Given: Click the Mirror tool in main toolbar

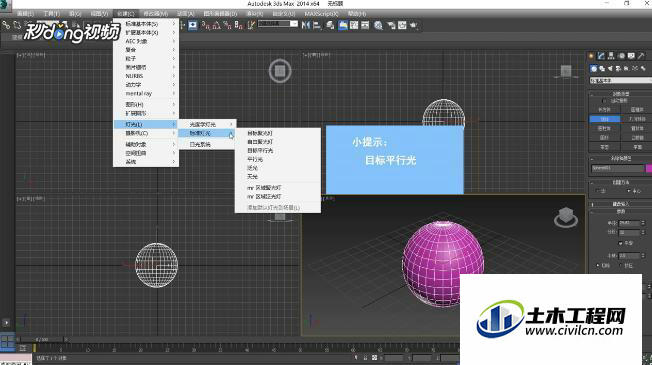Looking at the screenshot, I should (306, 25).
